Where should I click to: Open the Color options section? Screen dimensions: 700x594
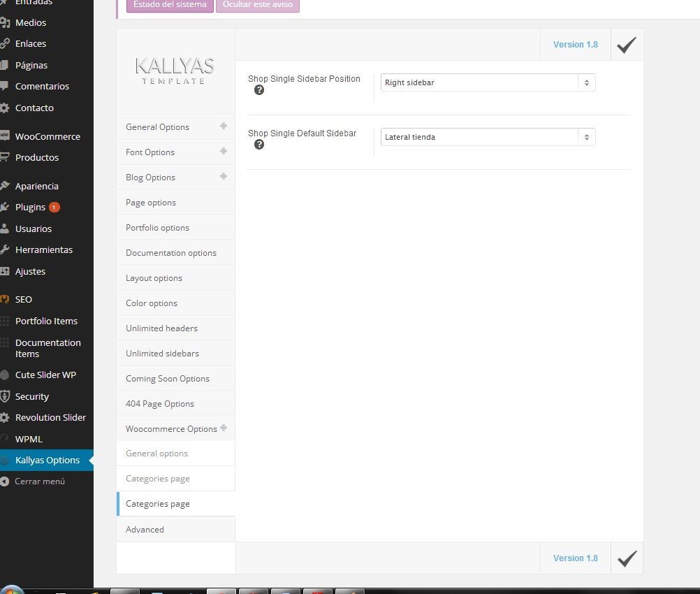point(176,303)
